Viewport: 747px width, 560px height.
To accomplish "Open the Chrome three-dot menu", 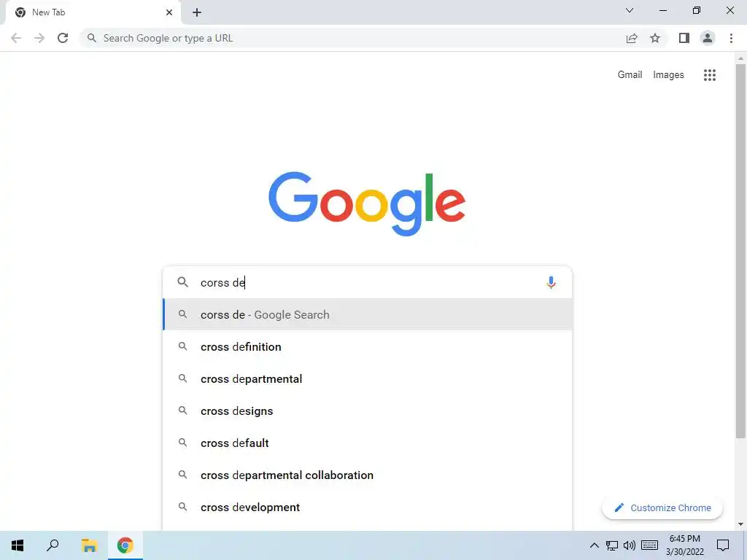I will (x=731, y=38).
